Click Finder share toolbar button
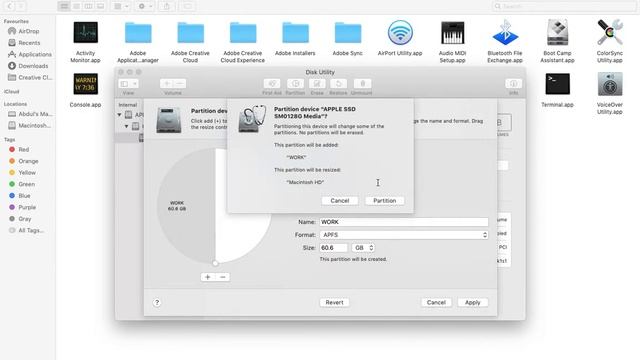This screenshot has height=360, width=640. 167,6
